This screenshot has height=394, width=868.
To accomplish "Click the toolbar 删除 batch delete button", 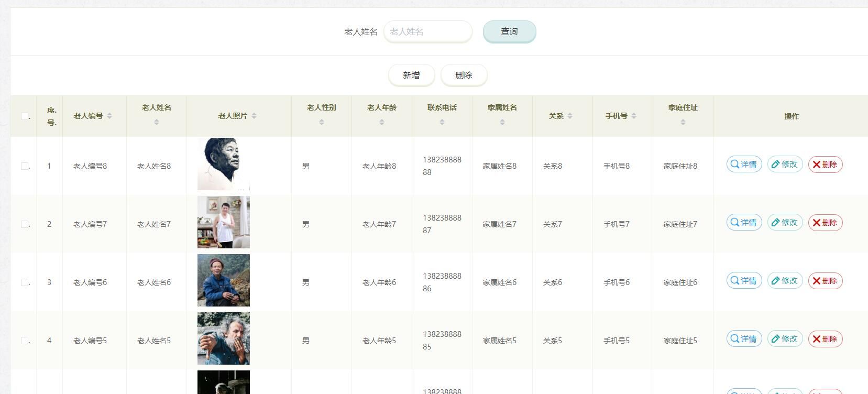I will [464, 75].
